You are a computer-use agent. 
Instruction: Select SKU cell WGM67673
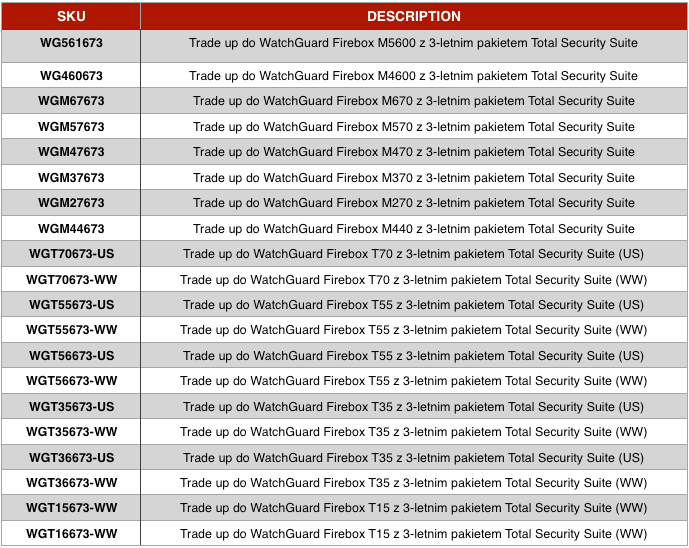coord(71,101)
